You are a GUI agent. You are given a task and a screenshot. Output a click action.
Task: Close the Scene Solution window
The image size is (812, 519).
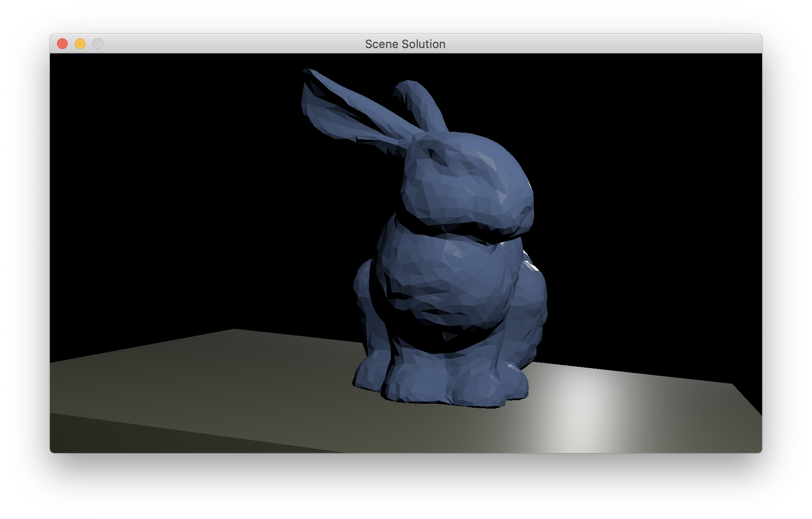(62, 44)
